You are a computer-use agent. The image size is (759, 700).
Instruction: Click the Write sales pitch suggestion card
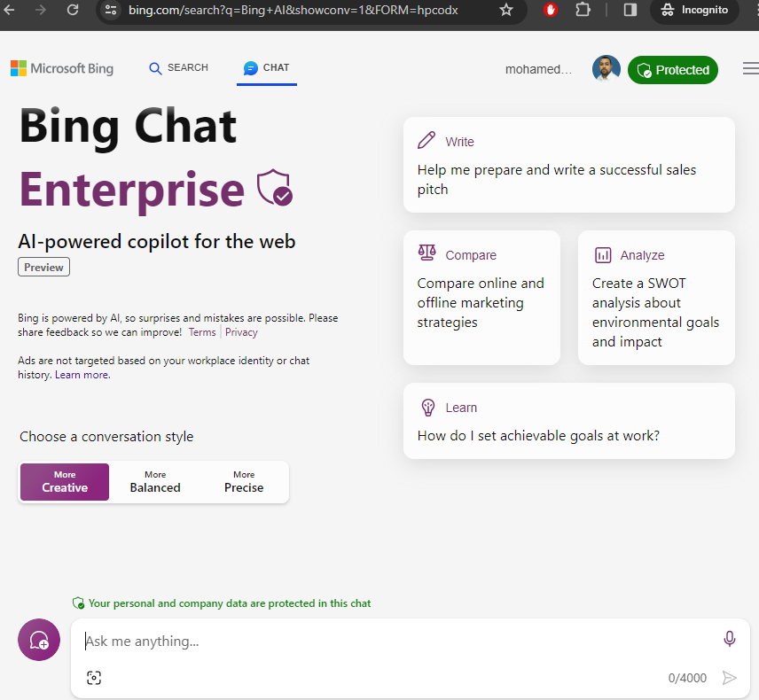(568, 165)
